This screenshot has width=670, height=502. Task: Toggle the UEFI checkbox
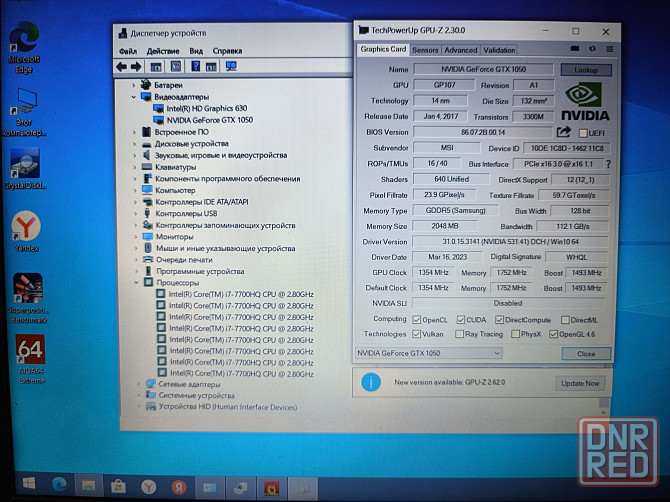[582, 132]
